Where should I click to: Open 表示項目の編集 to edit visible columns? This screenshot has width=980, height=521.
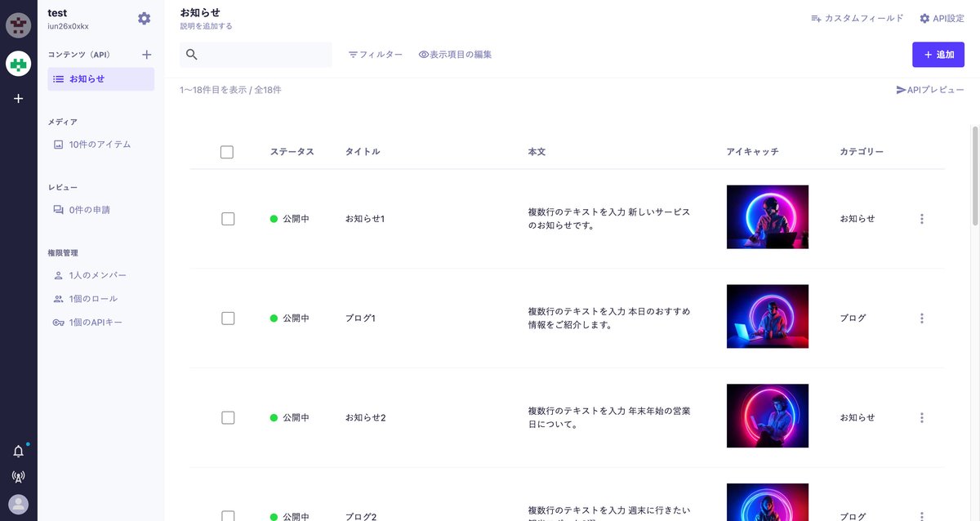(x=455, y=55)
